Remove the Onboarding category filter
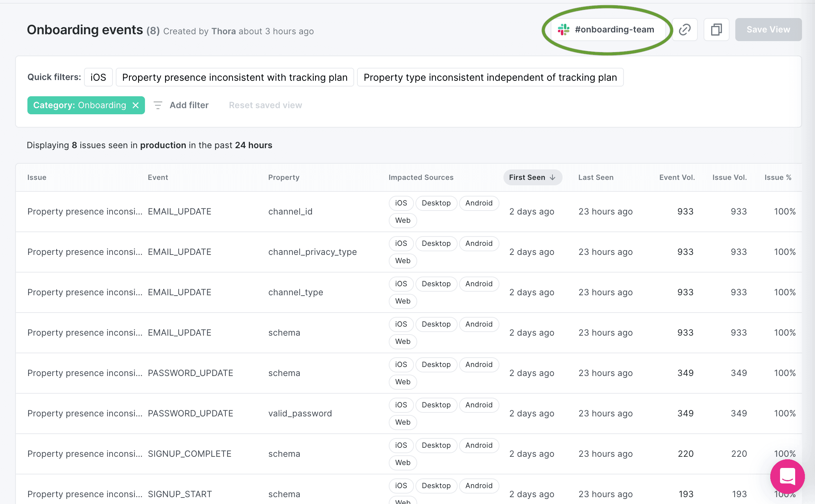This screenshot has width=815, height=504. tap(135, 105)
